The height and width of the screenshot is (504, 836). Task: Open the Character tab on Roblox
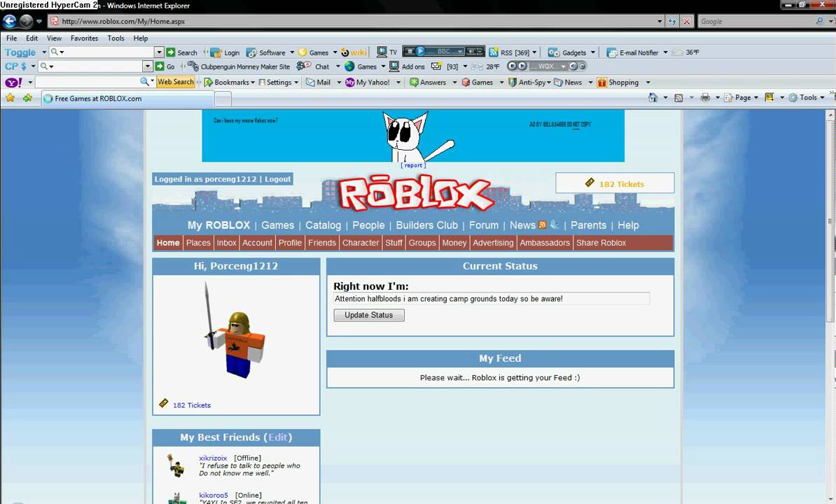click(361, 242)
